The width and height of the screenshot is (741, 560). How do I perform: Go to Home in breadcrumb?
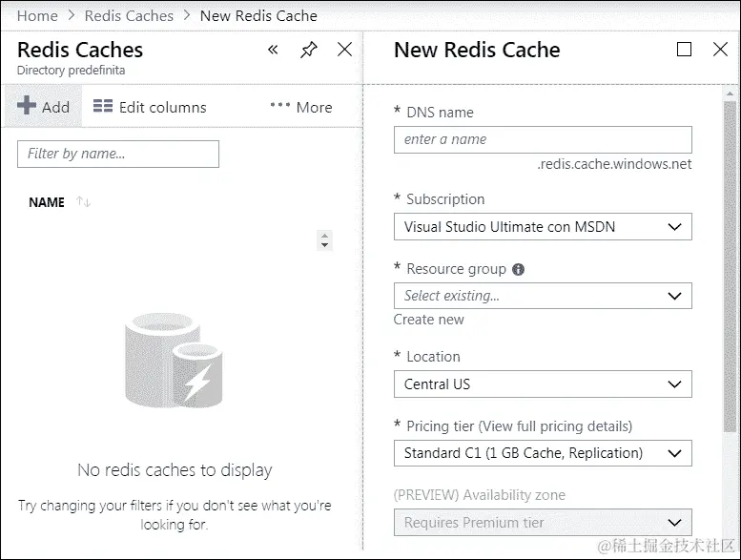pyautogui.click(x=37, y=15)
